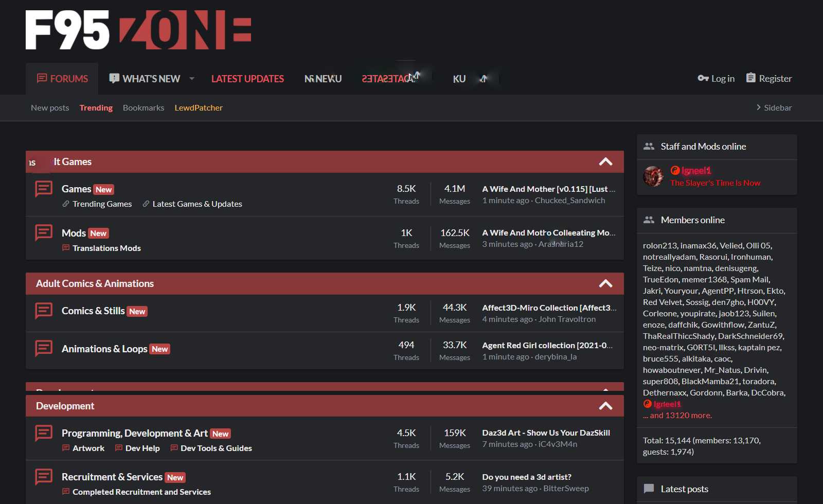The height and width of the screenshot is (504, 823).
Task: Click the forum icon for Comics & Stills
Action: 44,311
